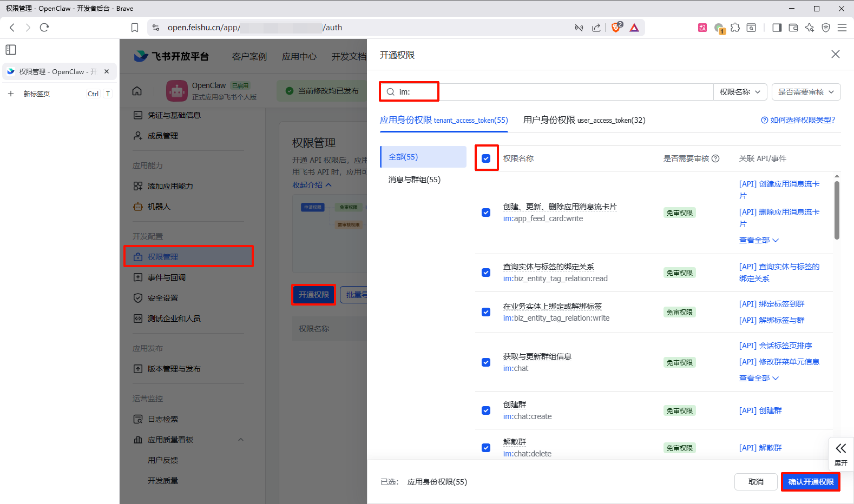Expand the floating 展开 panel

click(x=841, y=454)
